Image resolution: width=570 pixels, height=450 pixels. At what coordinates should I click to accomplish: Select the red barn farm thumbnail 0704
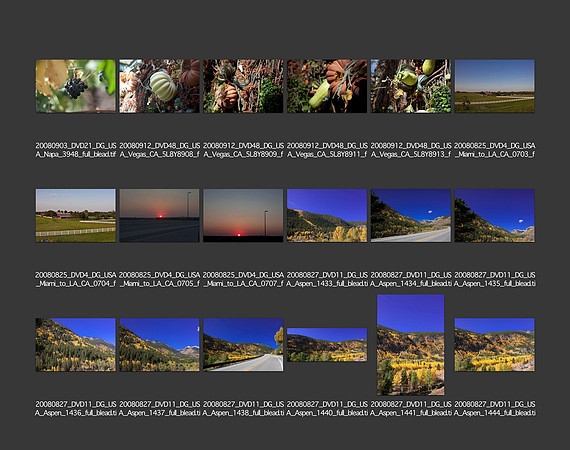point(76,215)
